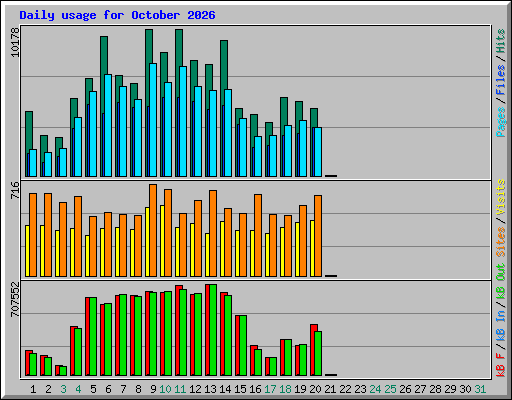The image size is (512, 400).
Task: Click day 3 on the x-axis
Action: click(63, 389)
